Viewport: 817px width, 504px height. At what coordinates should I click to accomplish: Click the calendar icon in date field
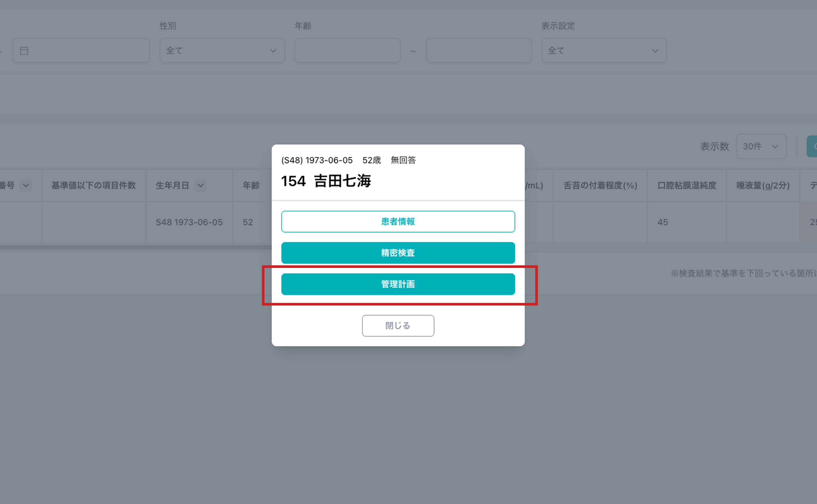[x=24, y=51]
